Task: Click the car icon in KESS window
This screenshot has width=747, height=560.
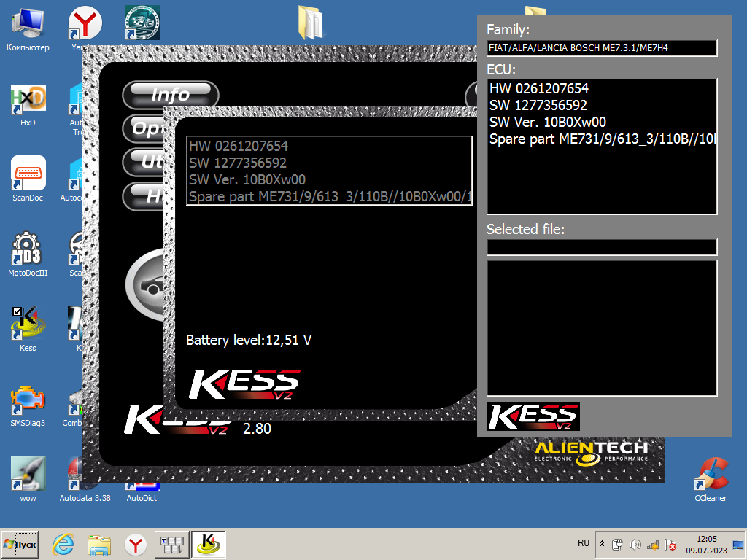Action: (x=144, y=286)
